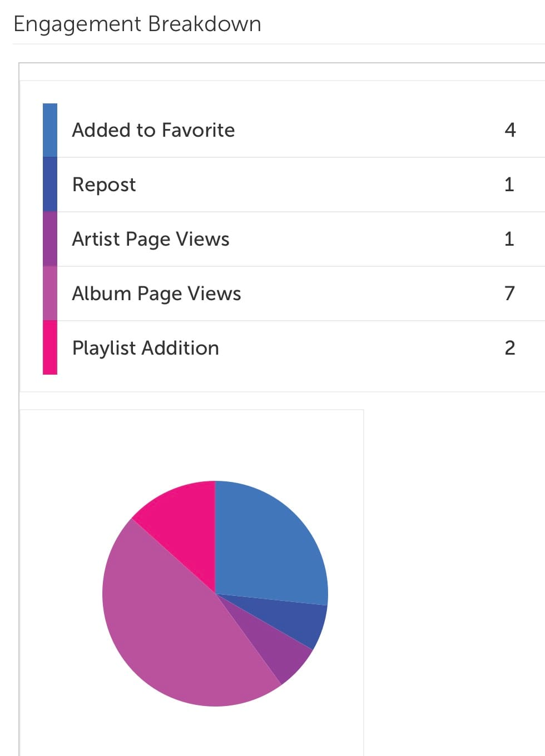Select the purple Artist Page Views swatch
This screenshot has height=756, width=545.
point(50,238)
